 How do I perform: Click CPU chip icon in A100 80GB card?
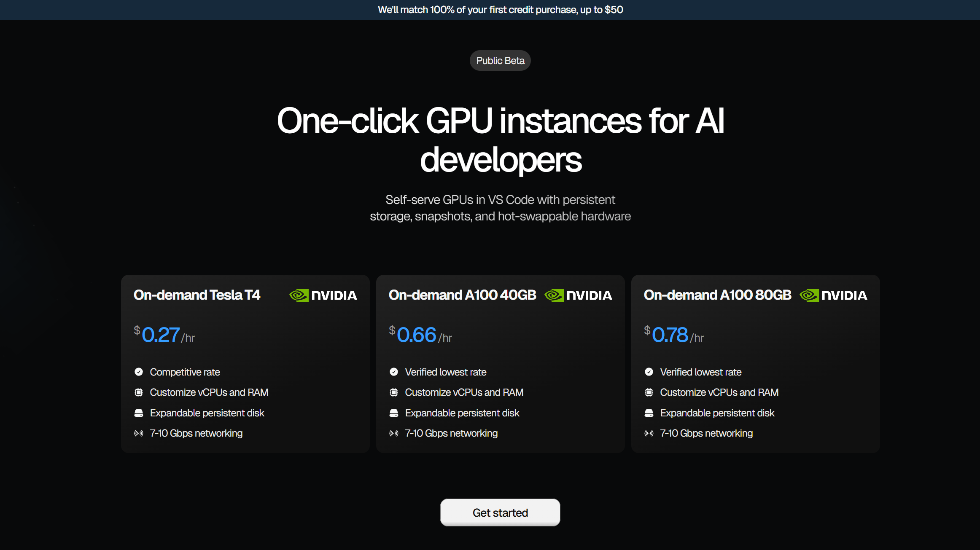click(x=649, y=392)
